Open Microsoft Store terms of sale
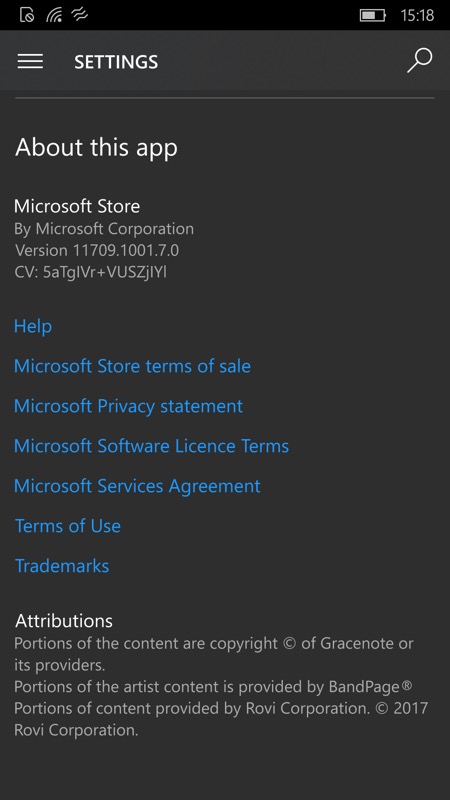The image size is (450, 800). point(132,366)
